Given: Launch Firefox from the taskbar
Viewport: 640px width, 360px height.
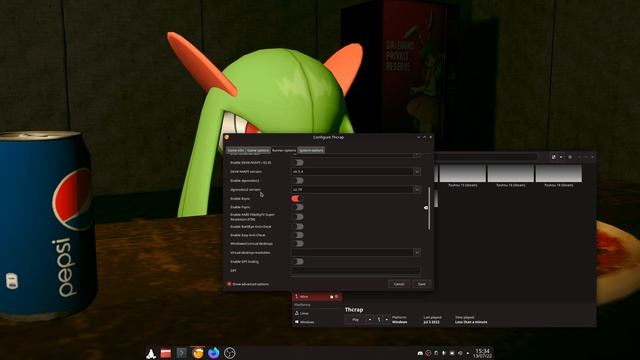Looking at the screenshot, I should (213, 353).
